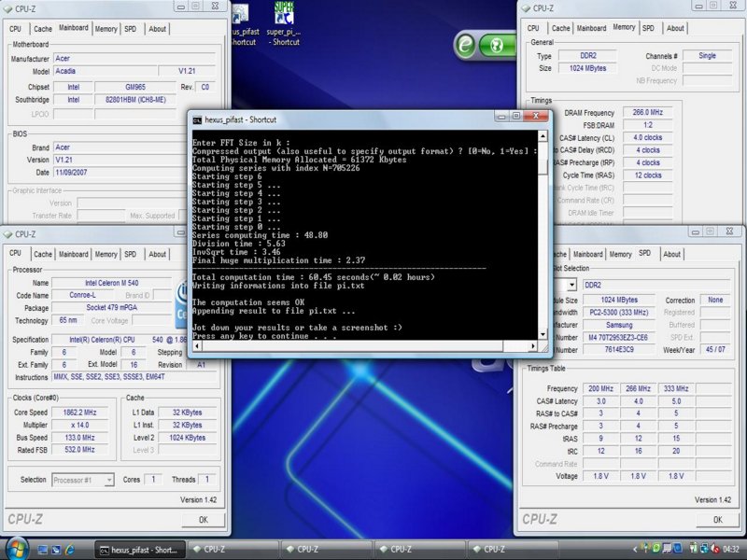Launch Internet Explorer from quick launch
Screen dimensions: 747x560
coord(70,550)
